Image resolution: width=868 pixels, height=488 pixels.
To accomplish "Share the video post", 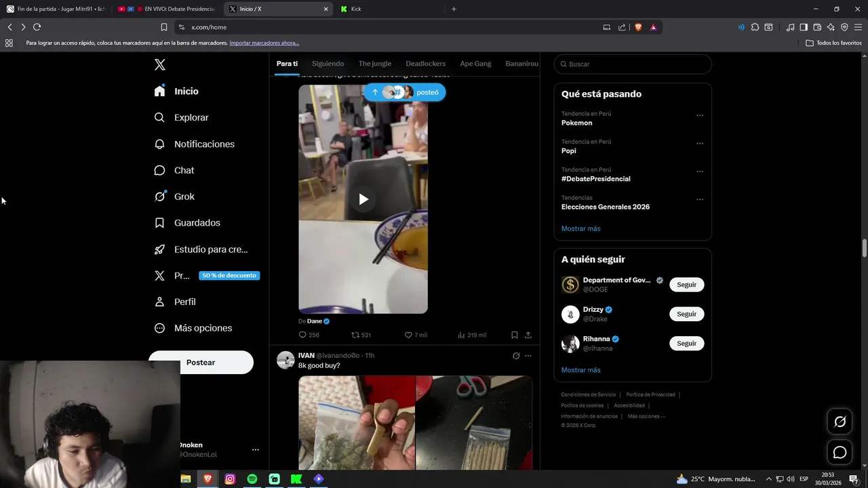I will coord(528,335).
